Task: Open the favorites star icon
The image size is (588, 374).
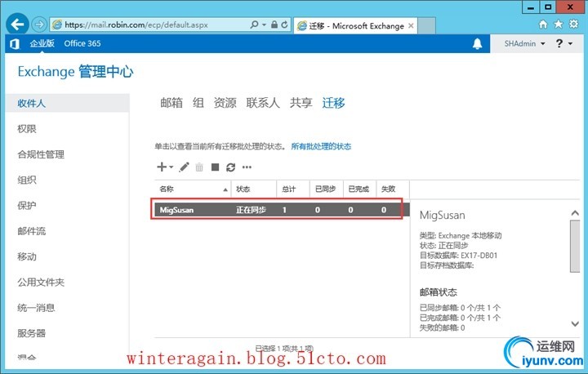Action: pyautogui.click(x=559, y=24)
